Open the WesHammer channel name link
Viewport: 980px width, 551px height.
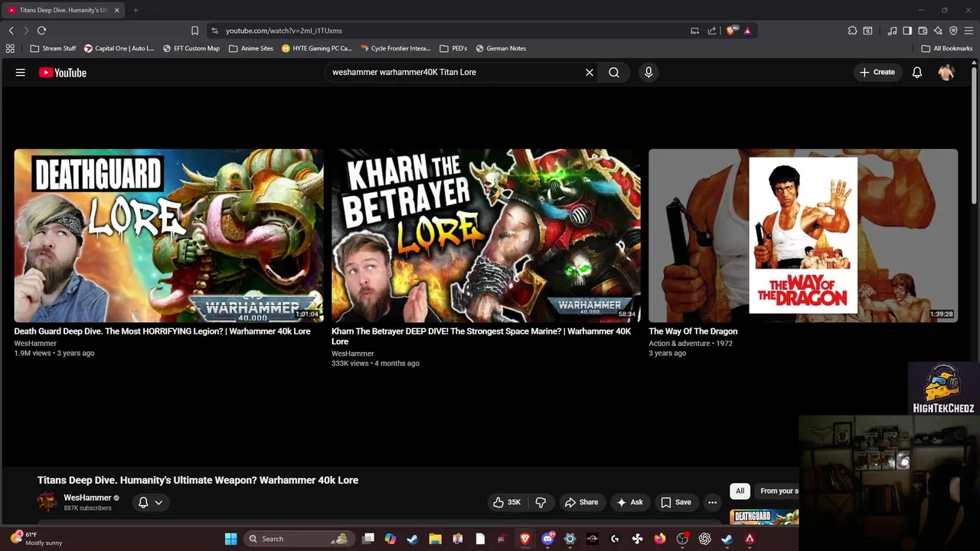click(87, 498)
